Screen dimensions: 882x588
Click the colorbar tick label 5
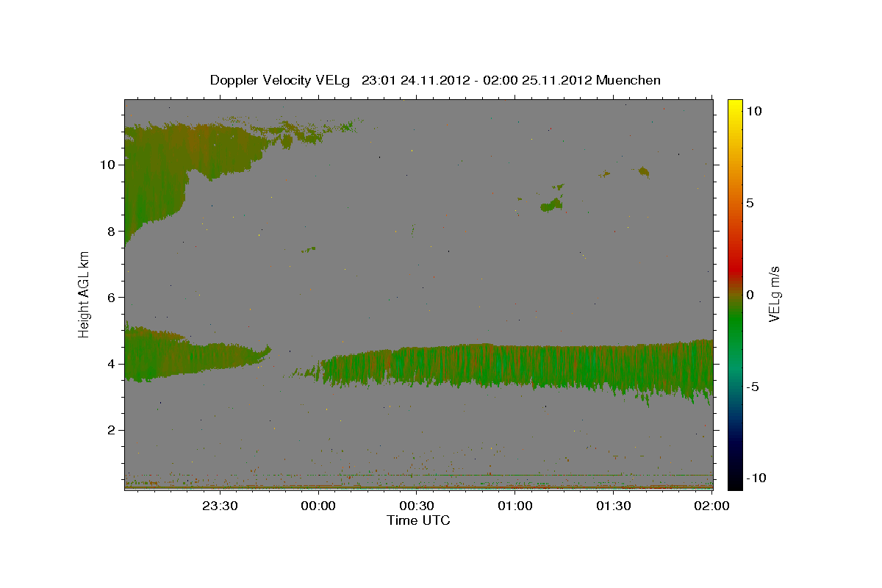click(x=750, y=203)
